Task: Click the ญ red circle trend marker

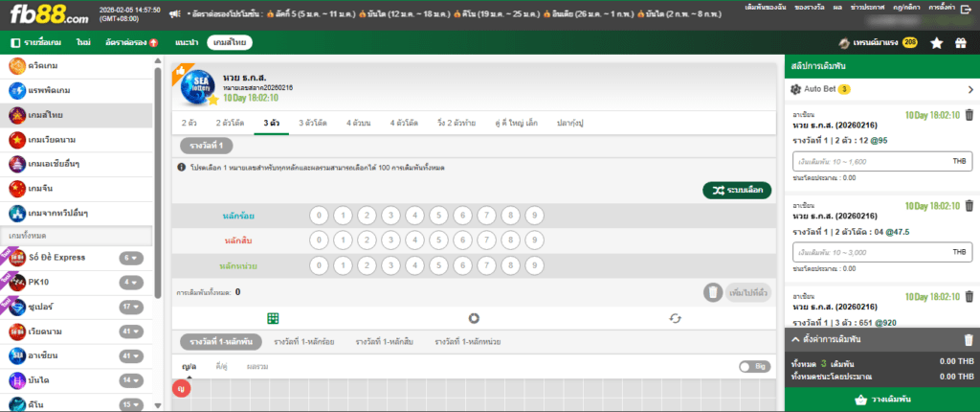Action: (x=181, y=388)
